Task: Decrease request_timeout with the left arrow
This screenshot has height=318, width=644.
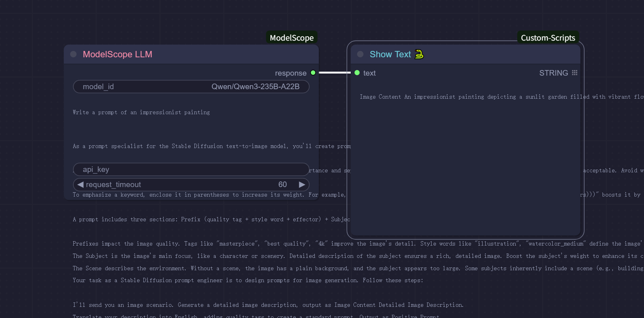Action: coord(80,185)
